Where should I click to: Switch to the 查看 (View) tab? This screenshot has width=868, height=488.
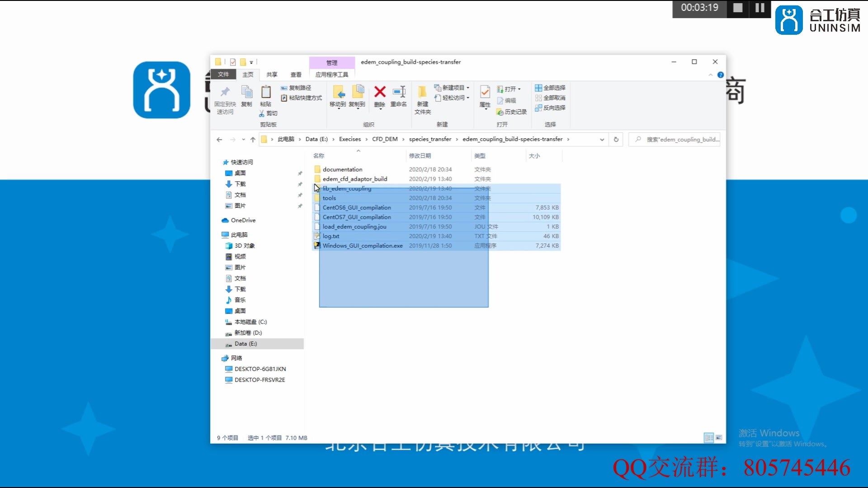pyautogui.click(x=296, y=75)
